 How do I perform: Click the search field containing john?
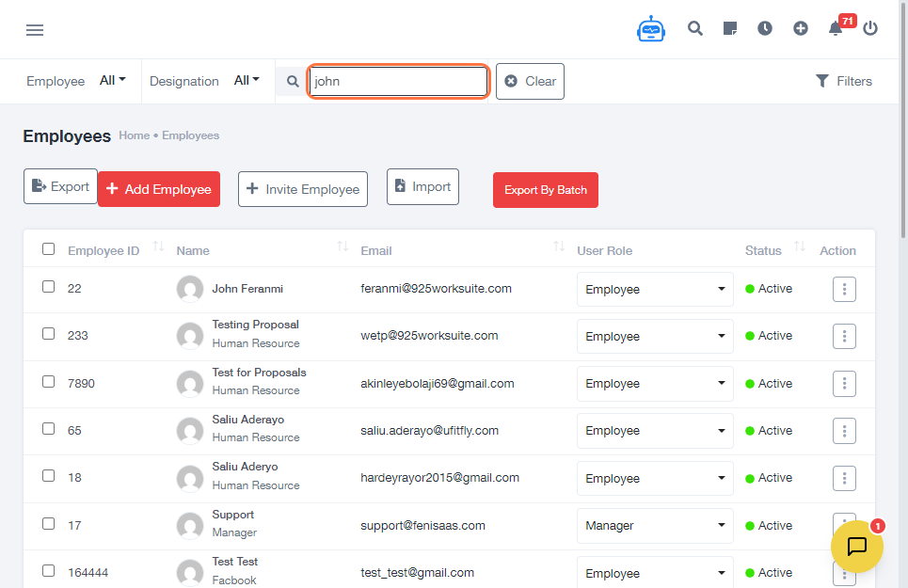[398, 82]
